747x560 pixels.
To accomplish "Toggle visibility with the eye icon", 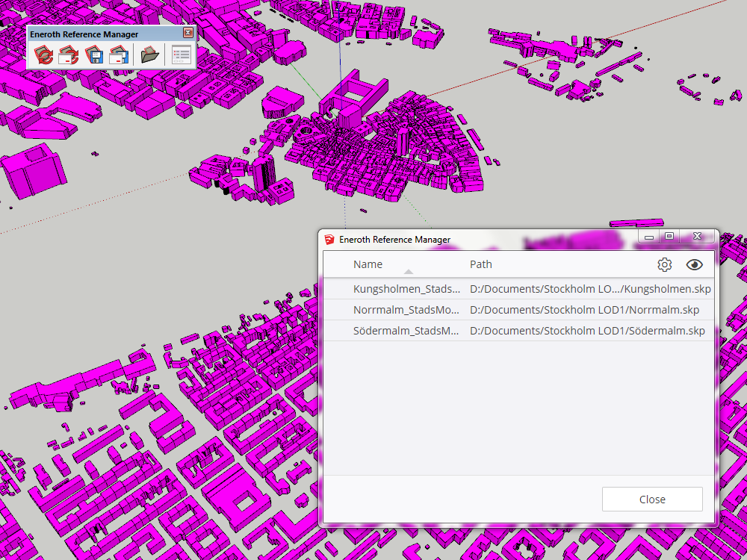I will coord(695,264).
